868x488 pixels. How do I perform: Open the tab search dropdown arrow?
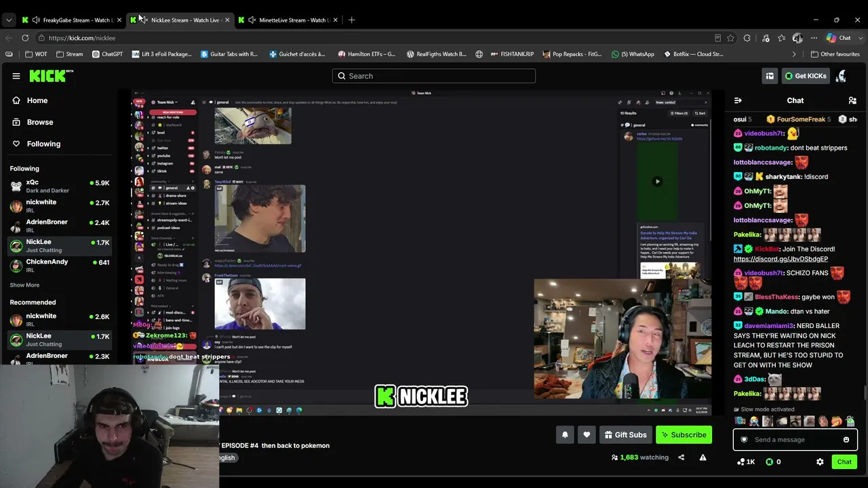pos(9,20)
